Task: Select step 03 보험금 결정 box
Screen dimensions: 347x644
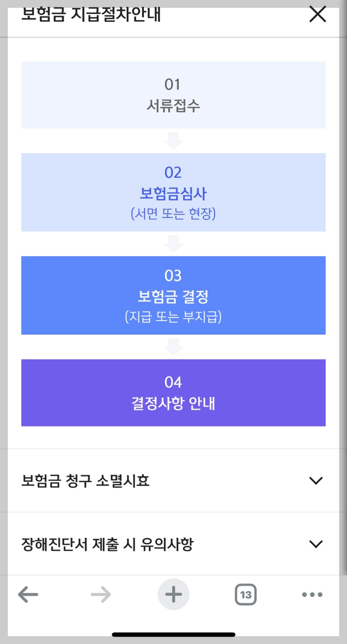Action: tap(173, 295)
